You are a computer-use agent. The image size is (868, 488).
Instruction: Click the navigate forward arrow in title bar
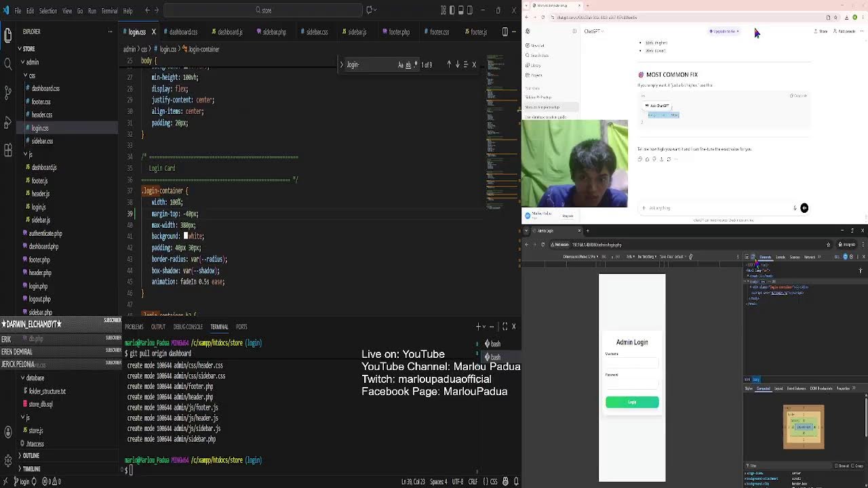[157, 10]
